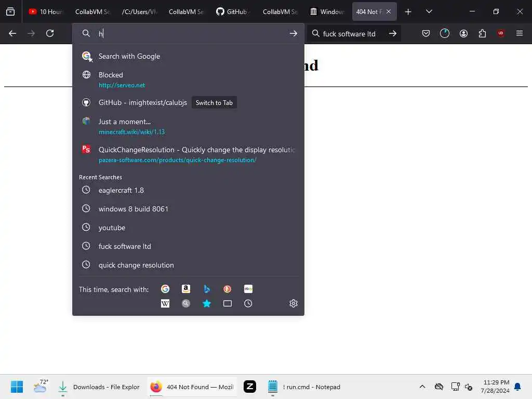Open QuickChangeResolution pazera-software suggestion
Image resolution: width=532 pixels, height=399 pixels.
pyautogui.click(x=188, y=154)
